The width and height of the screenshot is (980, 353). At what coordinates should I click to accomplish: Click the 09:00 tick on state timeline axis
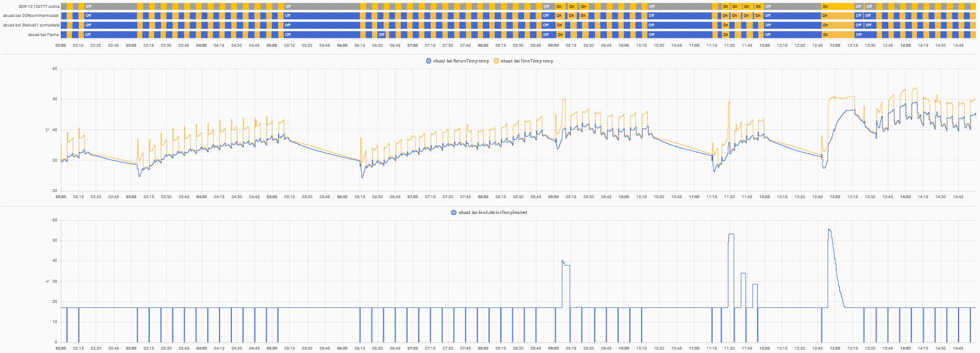pyautogui.click(x=553, y=46)
